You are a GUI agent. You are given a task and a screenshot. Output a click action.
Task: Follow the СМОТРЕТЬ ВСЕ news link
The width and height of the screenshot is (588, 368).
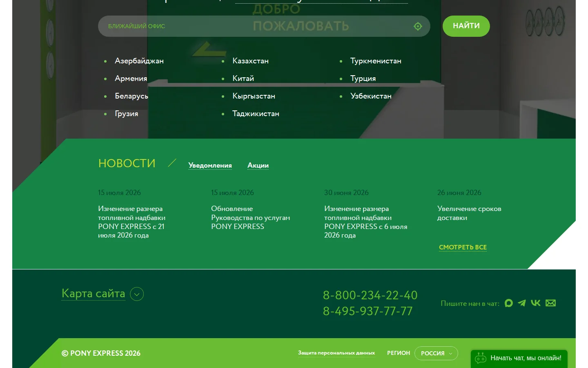click(x=463, y=247)
